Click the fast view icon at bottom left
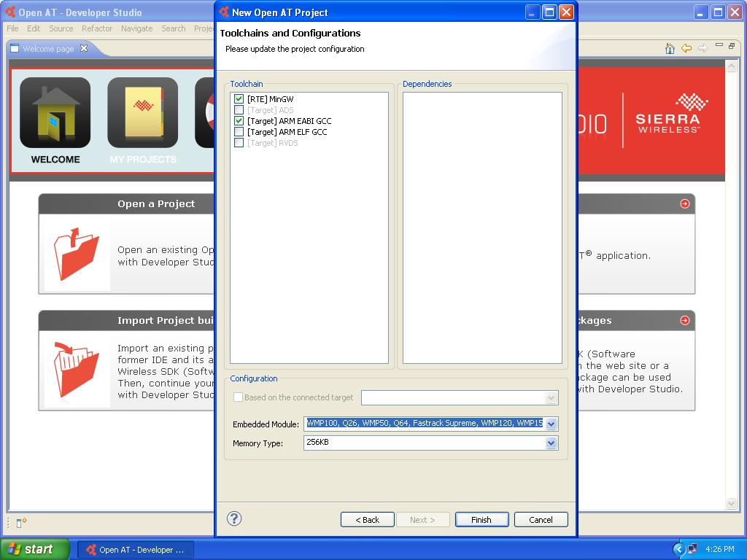Image resolution: width=747 pixels, height=560 pixels. click(x=21, y=523)
